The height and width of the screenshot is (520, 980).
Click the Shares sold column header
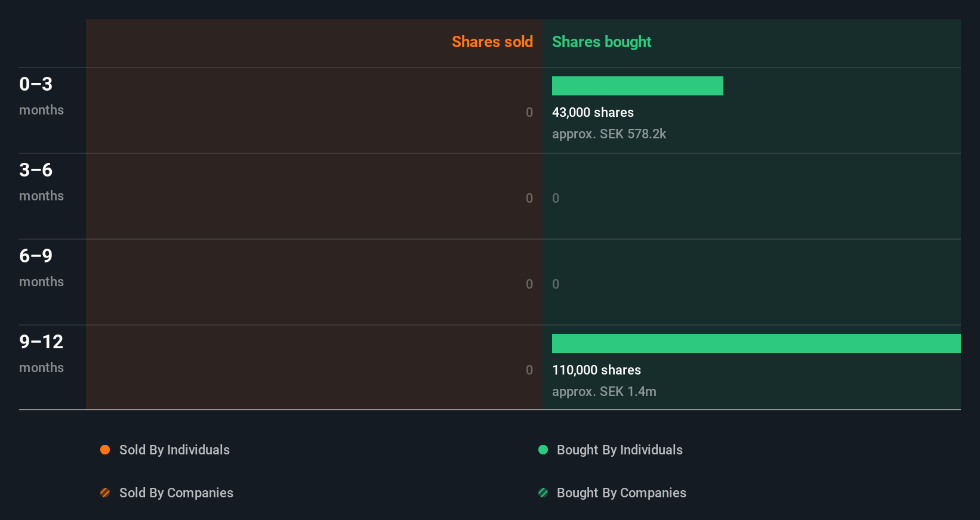point(492,42)
